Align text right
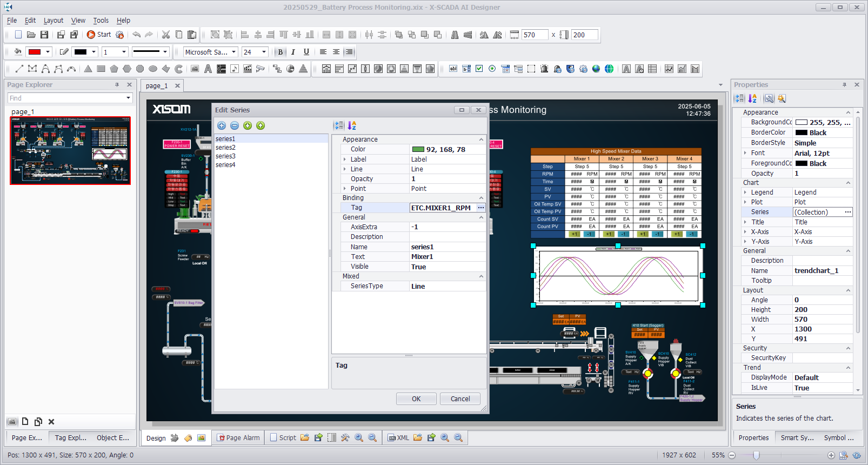The height and width of the screenshot is (465, 868). tap(349, 52)
